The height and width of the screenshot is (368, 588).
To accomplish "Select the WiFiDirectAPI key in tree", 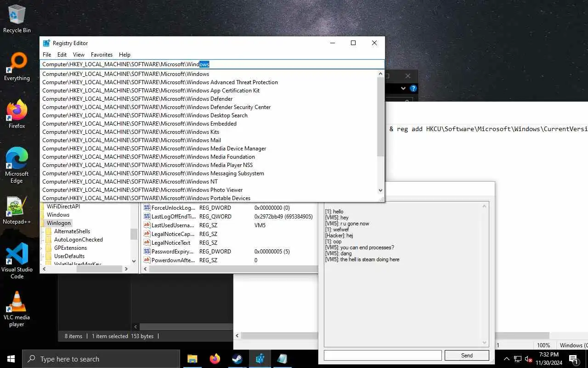I will click(x=63, y=207).
